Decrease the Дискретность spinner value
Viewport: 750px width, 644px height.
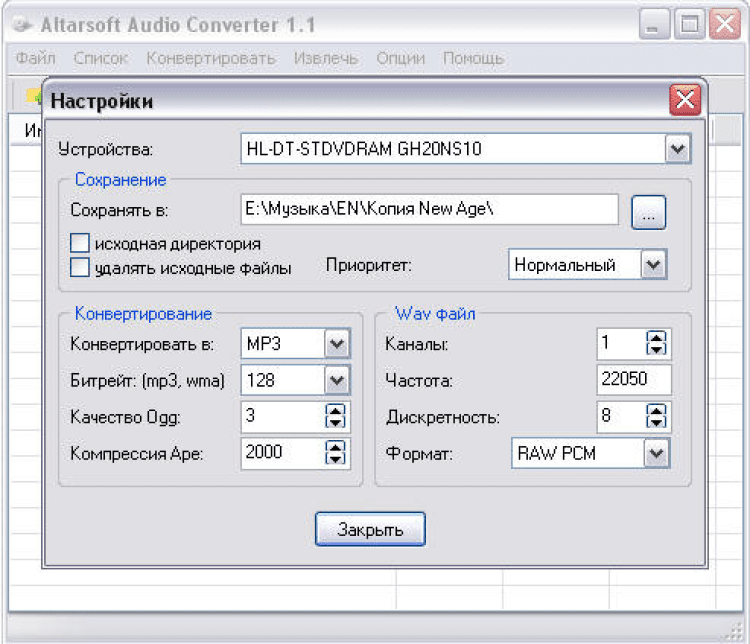(657, 423)
